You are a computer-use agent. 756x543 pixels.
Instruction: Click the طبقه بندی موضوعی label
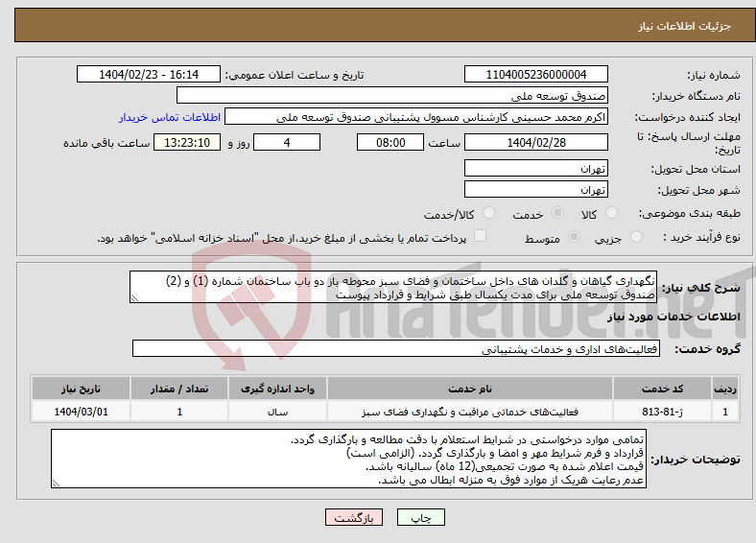(690, 213)
